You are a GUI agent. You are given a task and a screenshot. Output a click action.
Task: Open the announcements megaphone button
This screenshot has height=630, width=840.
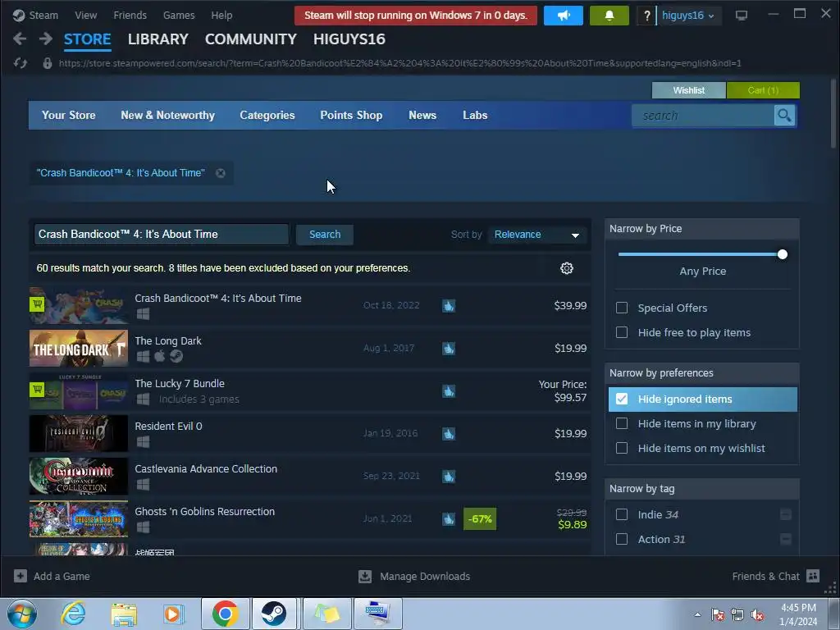563,16
